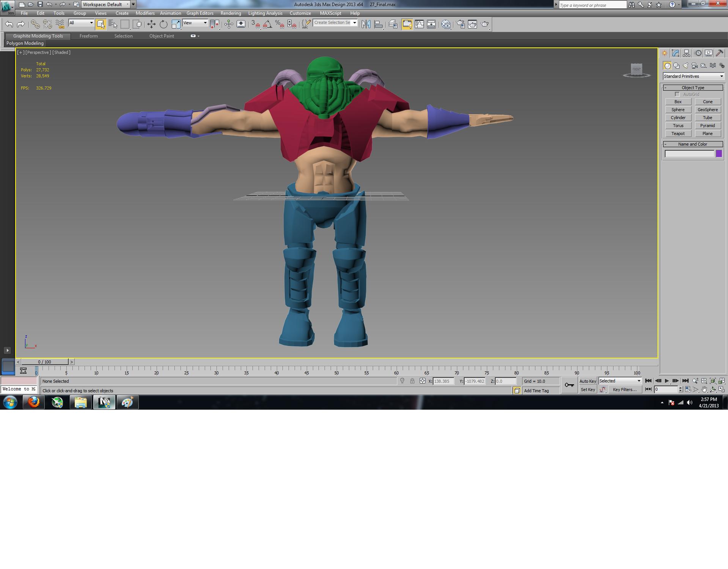This screenshot has height=569, width=728.
Task: Open the Utilities panel hammer icon
Action: (x=719, y=53)
